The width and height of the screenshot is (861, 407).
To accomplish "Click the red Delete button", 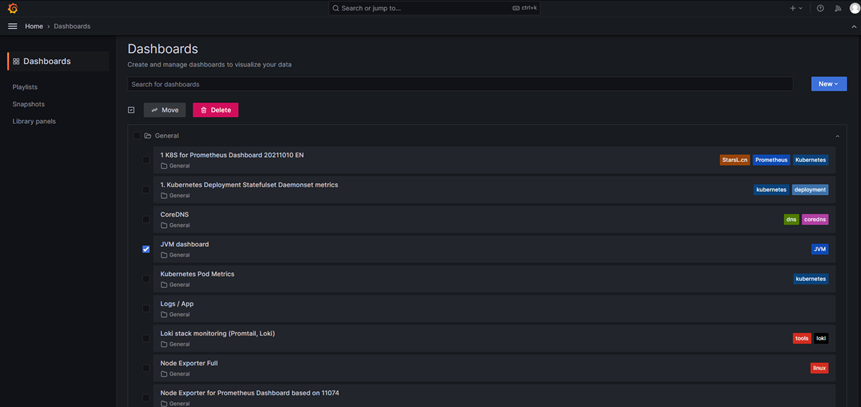I will [x=215, y=110].
